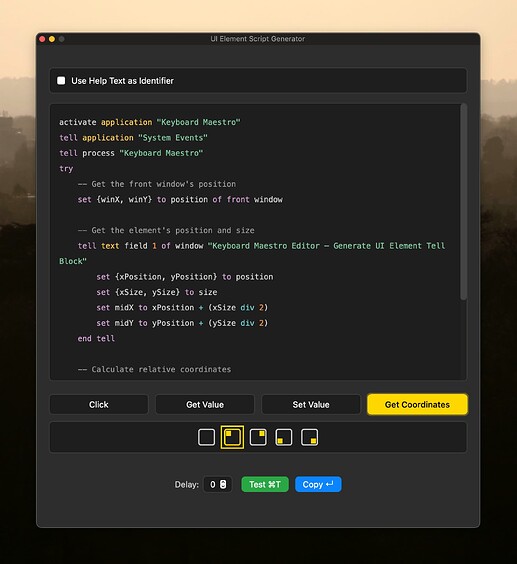Click the Use Help Text as Identifier label

[122, 81]
